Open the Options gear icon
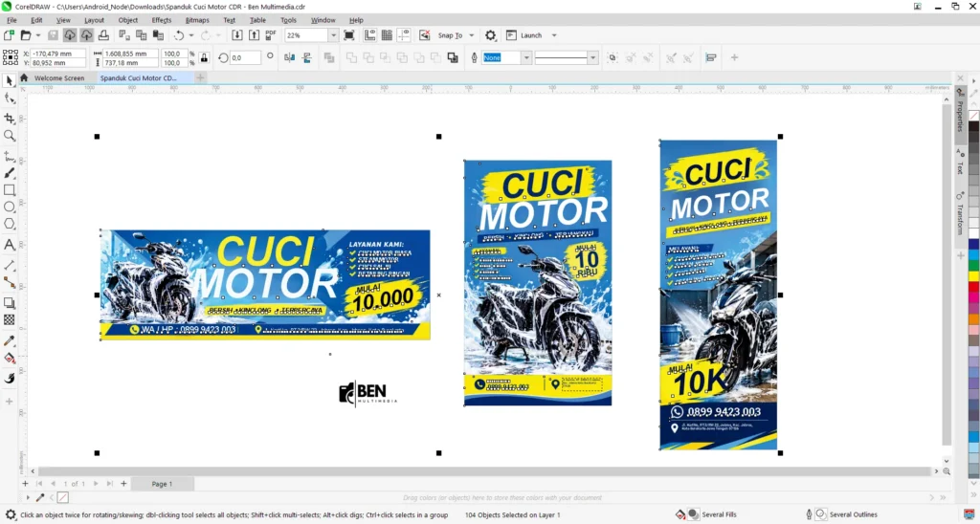 [491, 35]
